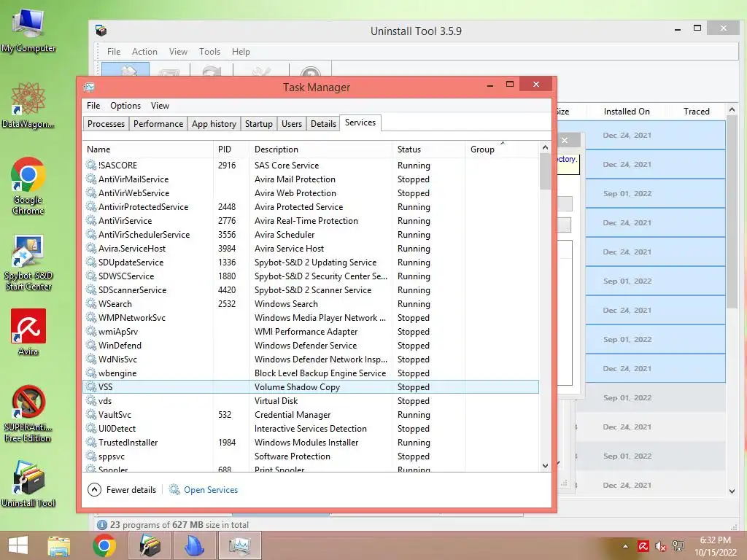This screenshot has height=560, width=747.
Task: Click the Open Services link
Action: [x=211, y=489]
